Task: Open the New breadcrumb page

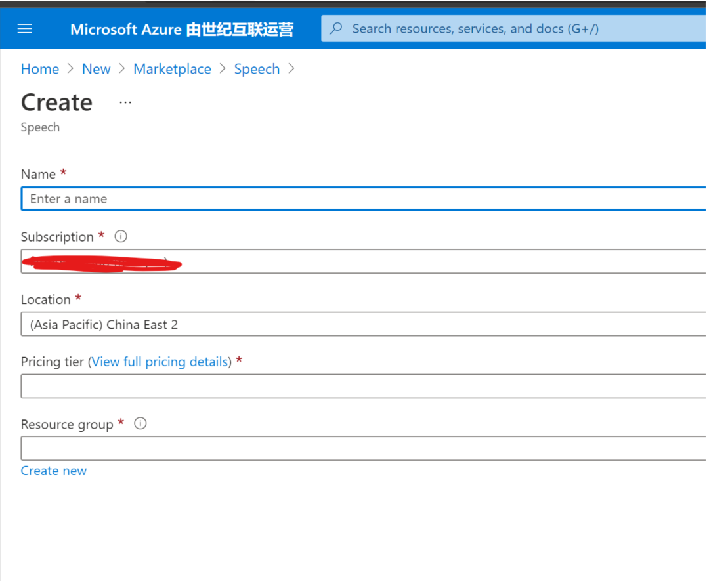Action: click(x=96, y=68)
